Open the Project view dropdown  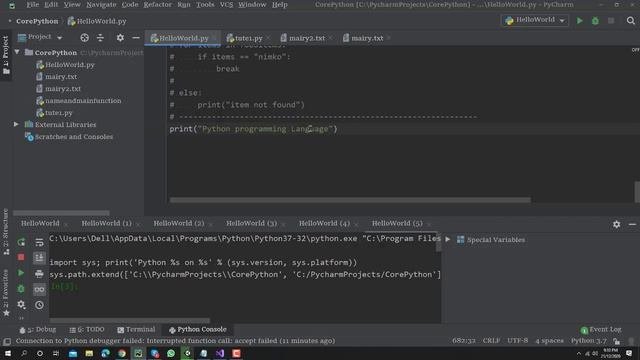click(x=40, y=37)
